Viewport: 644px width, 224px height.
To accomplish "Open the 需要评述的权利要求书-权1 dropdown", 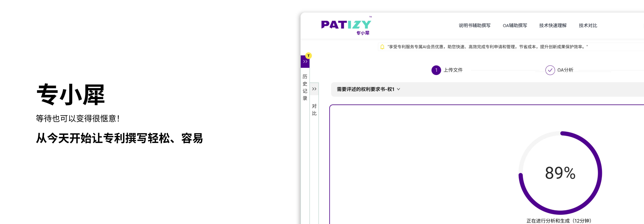I will 368,89.
